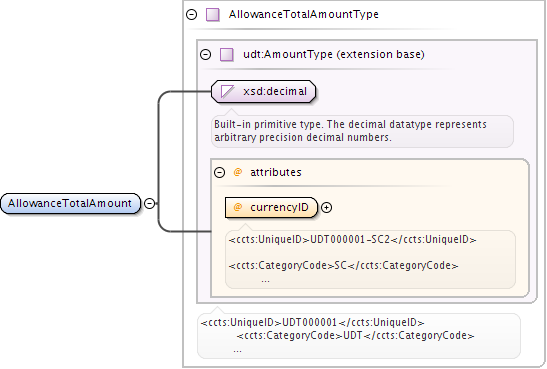Viewport: 547px width, 369px height.
Task: Select the xsd:decimal type node
Action: tap(263, 91)
